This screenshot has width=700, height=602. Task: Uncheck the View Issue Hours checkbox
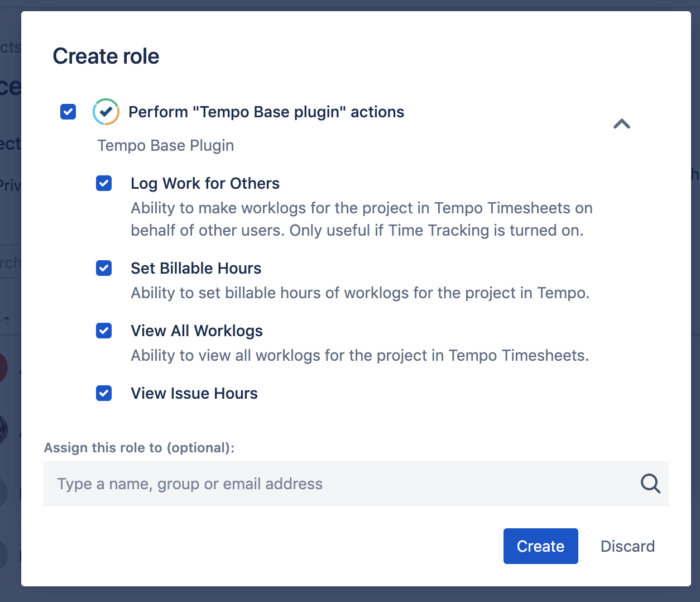[104, 393]
